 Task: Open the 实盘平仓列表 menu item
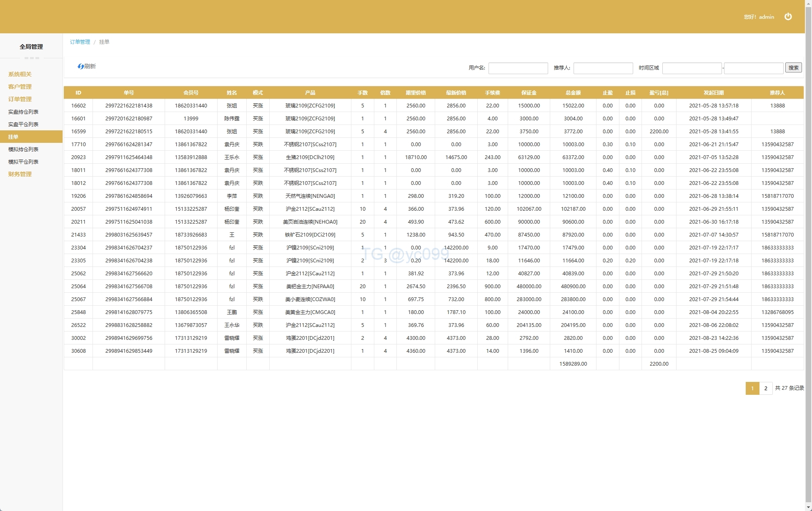click(x=23, y=124)
